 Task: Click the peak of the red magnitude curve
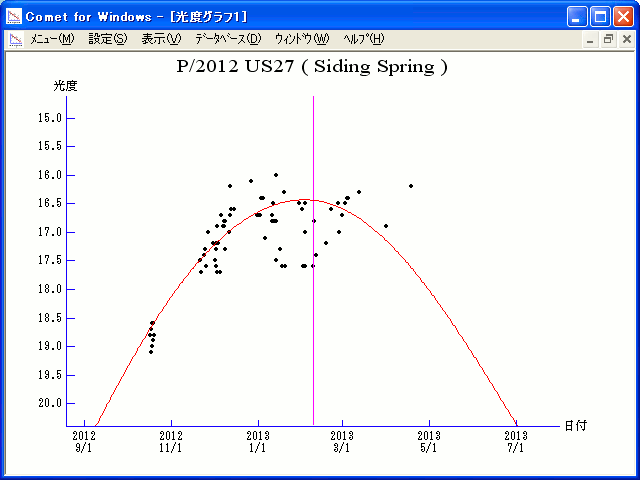tap(305, 200)
